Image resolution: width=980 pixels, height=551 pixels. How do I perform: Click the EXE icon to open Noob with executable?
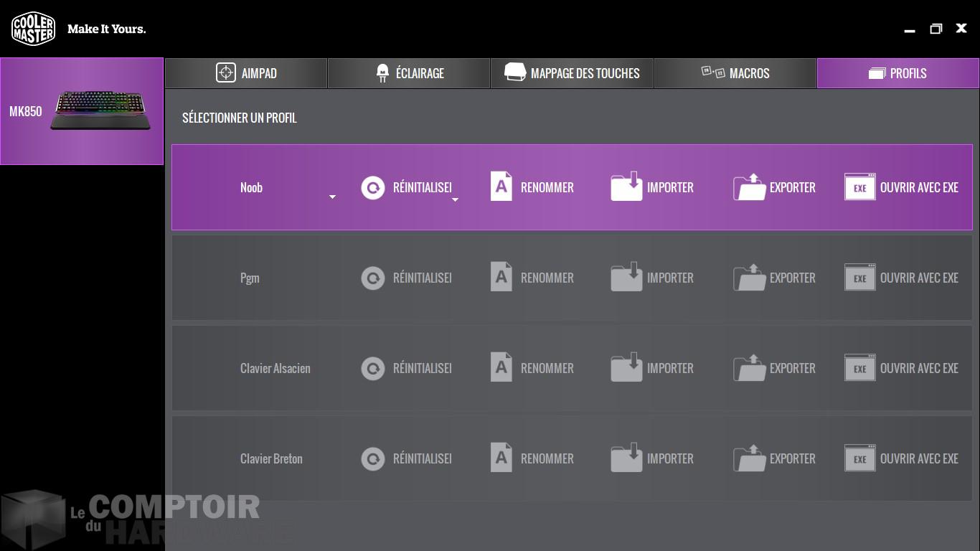pos(859,187)
